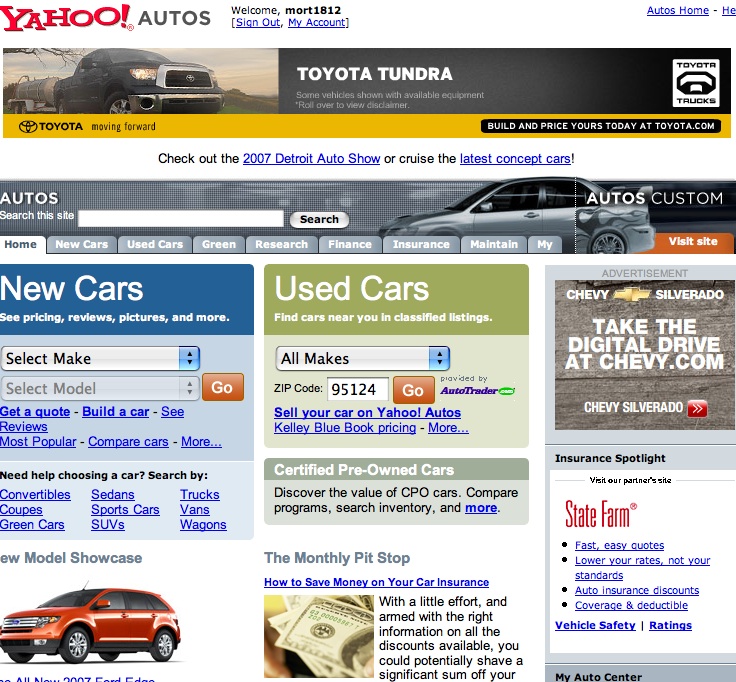Browse Sports Cars link
Viewport: 736px width, 682px height.
point(125,510)
